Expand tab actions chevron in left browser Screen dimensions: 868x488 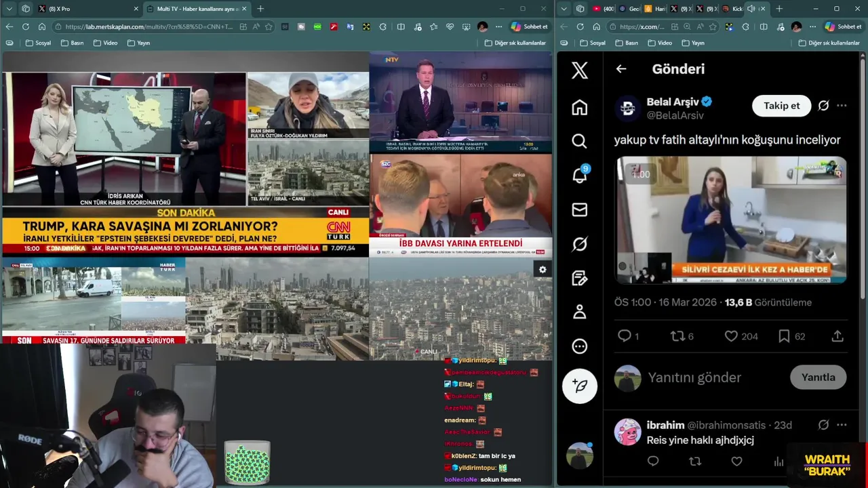click(x=9, y=9)
